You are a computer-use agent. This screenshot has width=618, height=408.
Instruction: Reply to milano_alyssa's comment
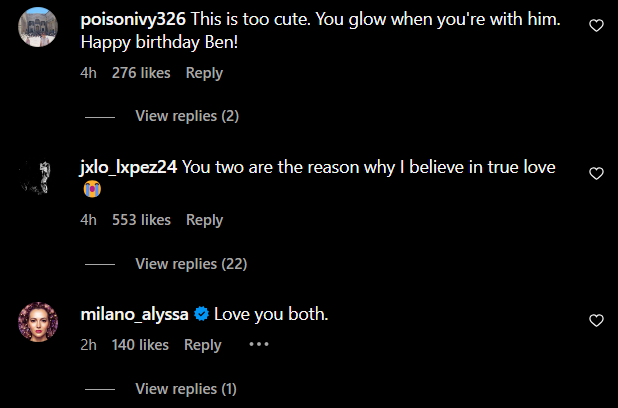203,345
